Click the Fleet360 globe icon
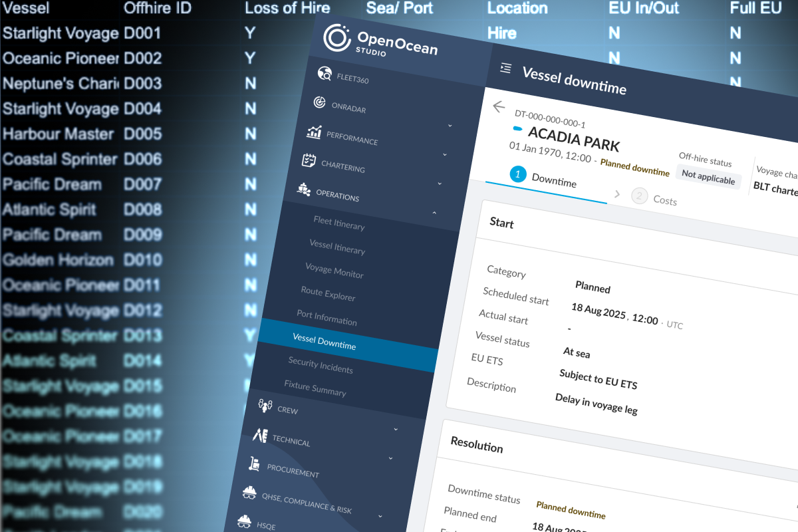Viewport: 798px width, 532px height. (325, 74)
